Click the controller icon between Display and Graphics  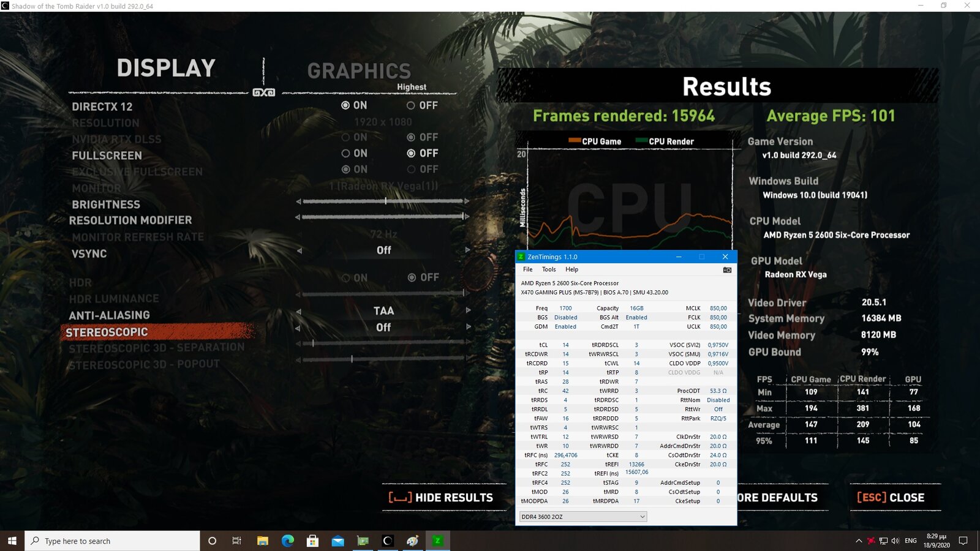[x=263, y=92]
